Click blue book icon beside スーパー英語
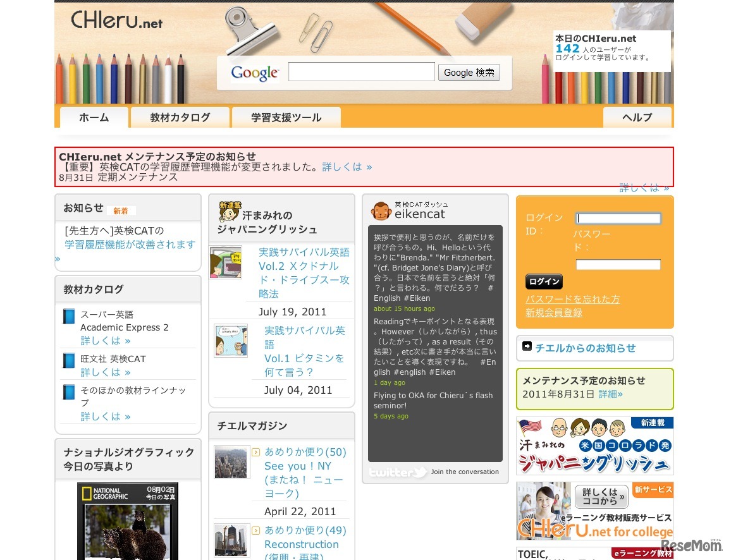 (69, 316)
